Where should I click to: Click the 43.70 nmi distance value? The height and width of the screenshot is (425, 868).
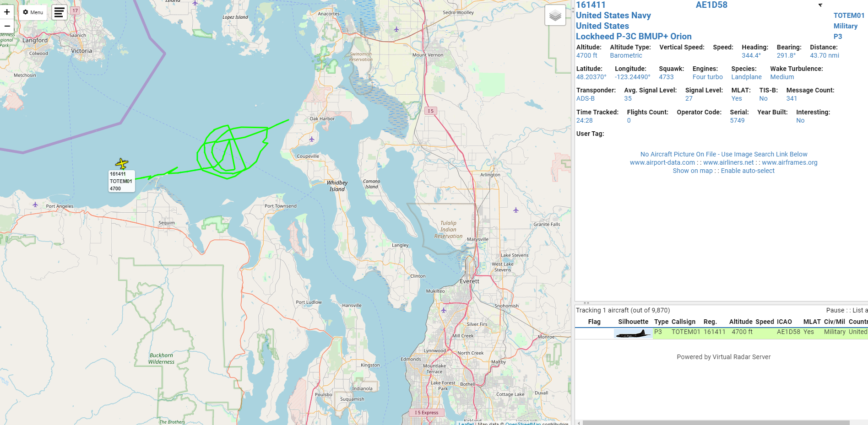(x=825, y=55)
